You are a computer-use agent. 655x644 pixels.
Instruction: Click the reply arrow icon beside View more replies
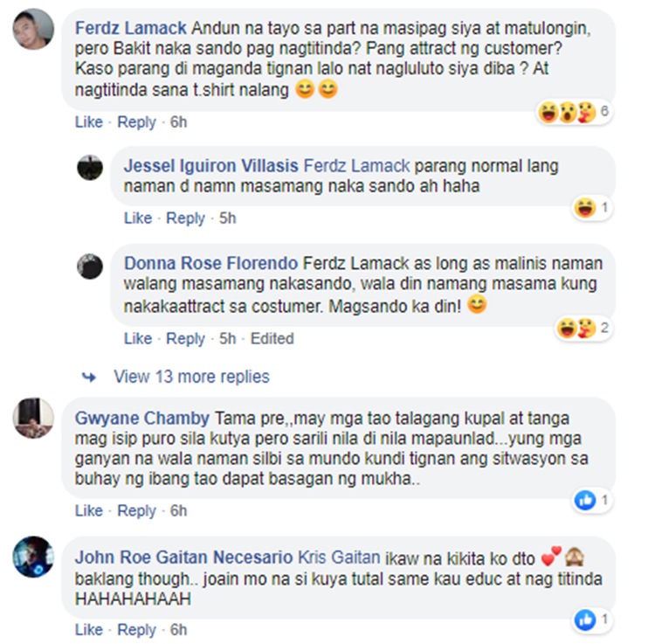click(x=88, y=377)
